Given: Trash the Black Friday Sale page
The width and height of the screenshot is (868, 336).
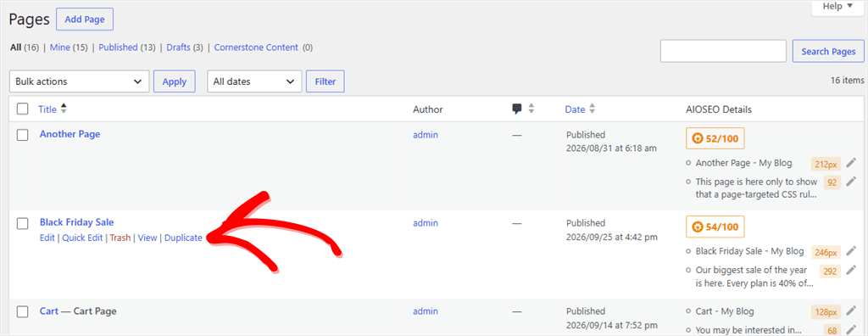Looking at the screenshot, I should point(120,238).
